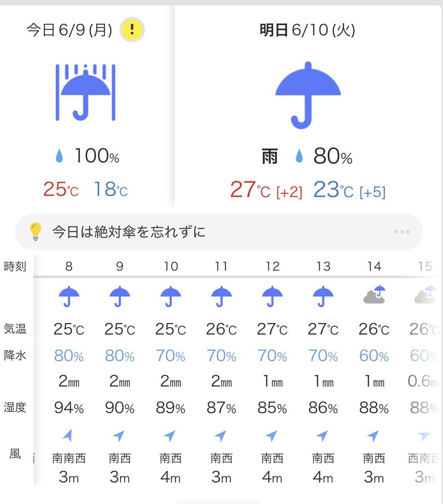The image size is (443, 504).
Task: Tap the 気温 row label
Action: point(15,328)
